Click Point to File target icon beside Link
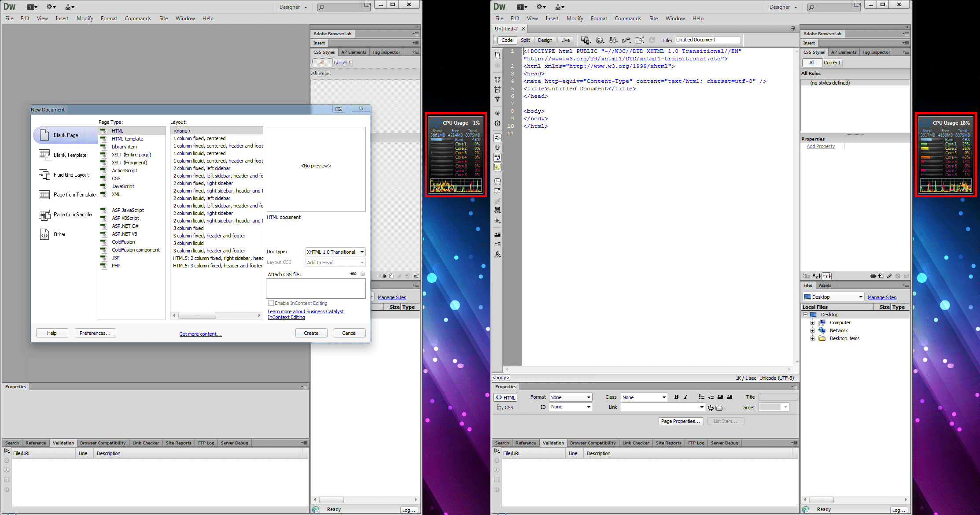The height and width of the screenshot is (515, 980). point(711,408)
